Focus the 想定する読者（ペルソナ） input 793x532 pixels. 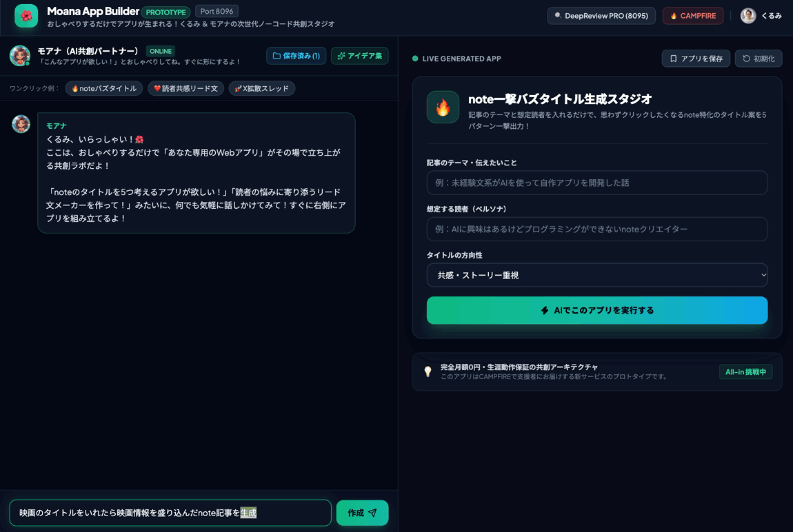coord(596,229)
